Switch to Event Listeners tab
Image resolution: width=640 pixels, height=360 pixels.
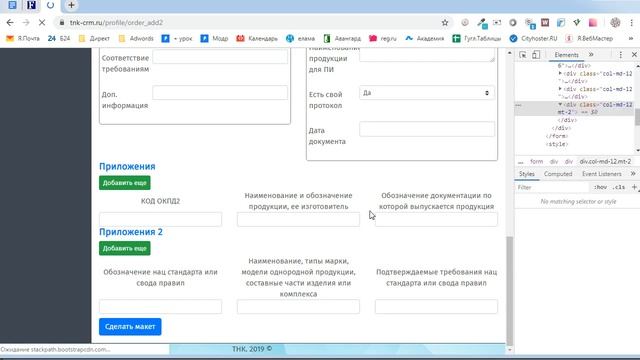click(602, 174)
